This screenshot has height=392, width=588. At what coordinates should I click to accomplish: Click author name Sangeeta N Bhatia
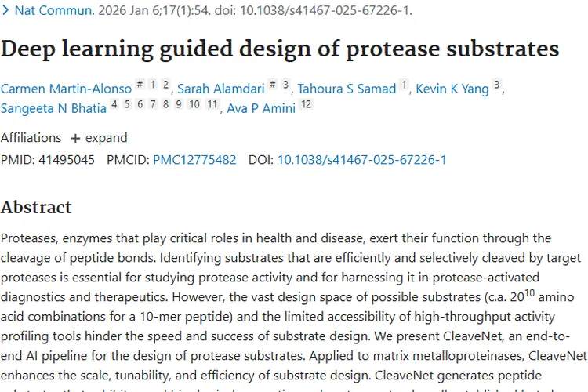[x=54, y=108]
